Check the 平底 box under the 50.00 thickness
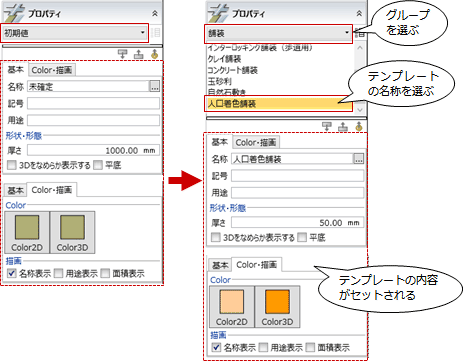This screenshot has height=363, width=464. point(302,237)
